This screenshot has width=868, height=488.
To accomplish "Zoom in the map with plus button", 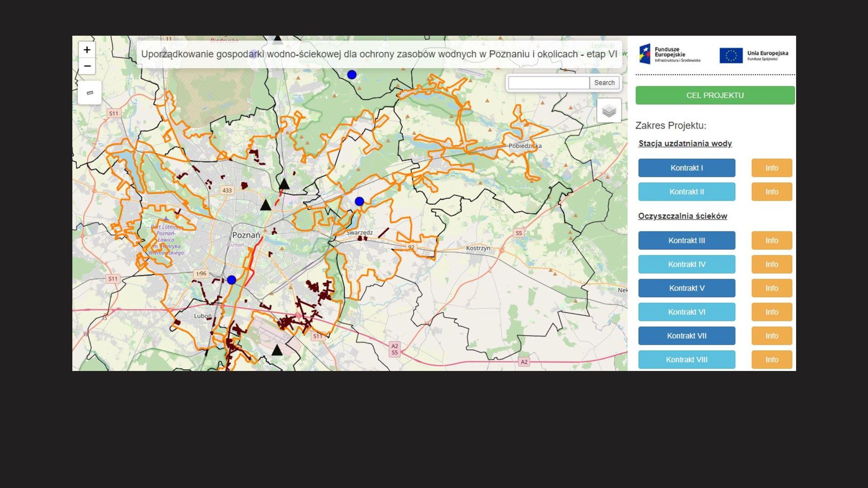I will 87,50.
